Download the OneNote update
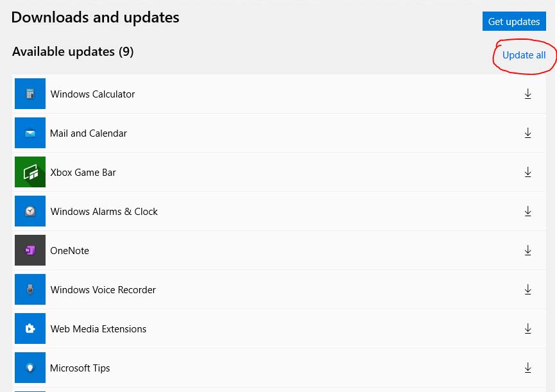The height and width of the screenshot is (392, 557). coord(527,250)
